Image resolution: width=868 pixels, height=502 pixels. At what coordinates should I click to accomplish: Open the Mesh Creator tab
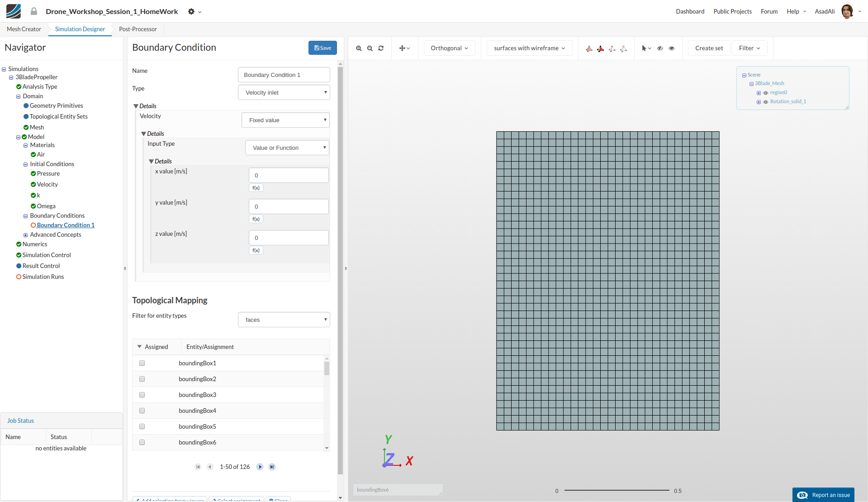pos(24,29)
